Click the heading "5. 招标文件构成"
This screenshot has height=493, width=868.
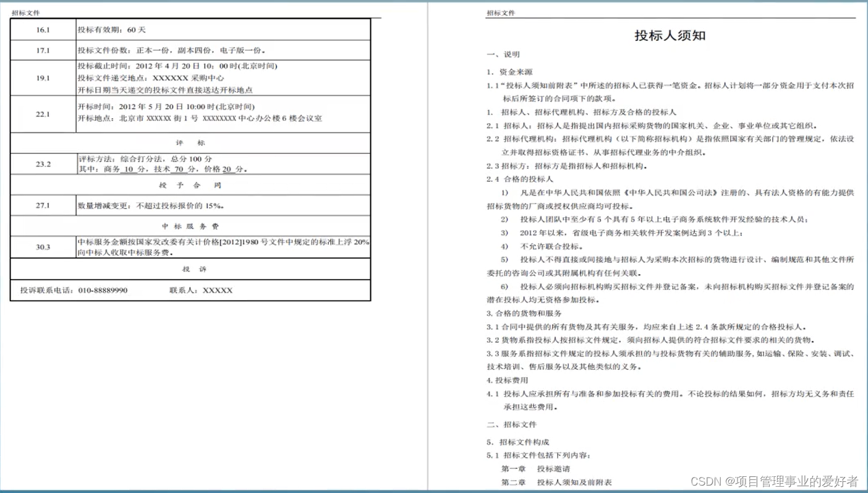click(x=518, y=442)
